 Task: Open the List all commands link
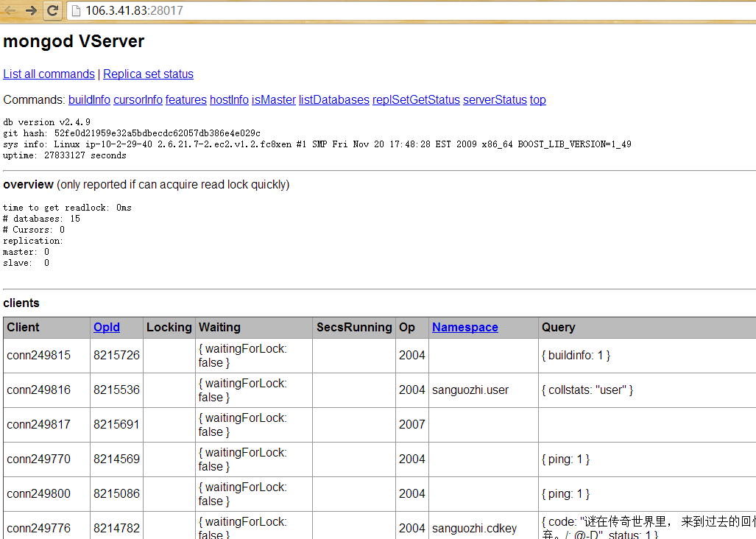tap(49, 74)
